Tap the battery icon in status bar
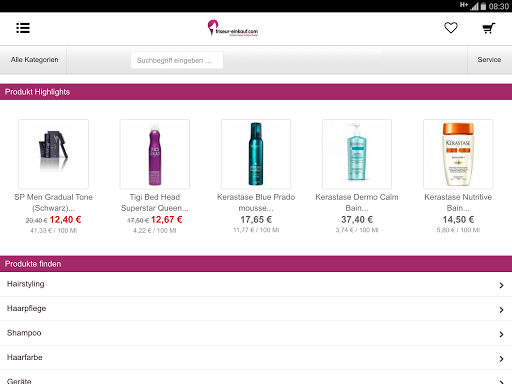The image size is (512, 384). pos(483,6)
